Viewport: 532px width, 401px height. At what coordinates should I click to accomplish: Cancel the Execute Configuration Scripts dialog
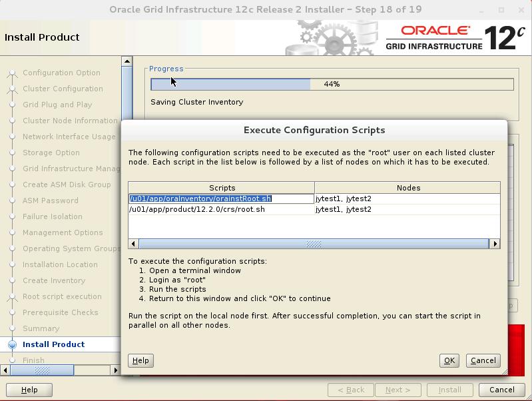click(x=483, y=360)
